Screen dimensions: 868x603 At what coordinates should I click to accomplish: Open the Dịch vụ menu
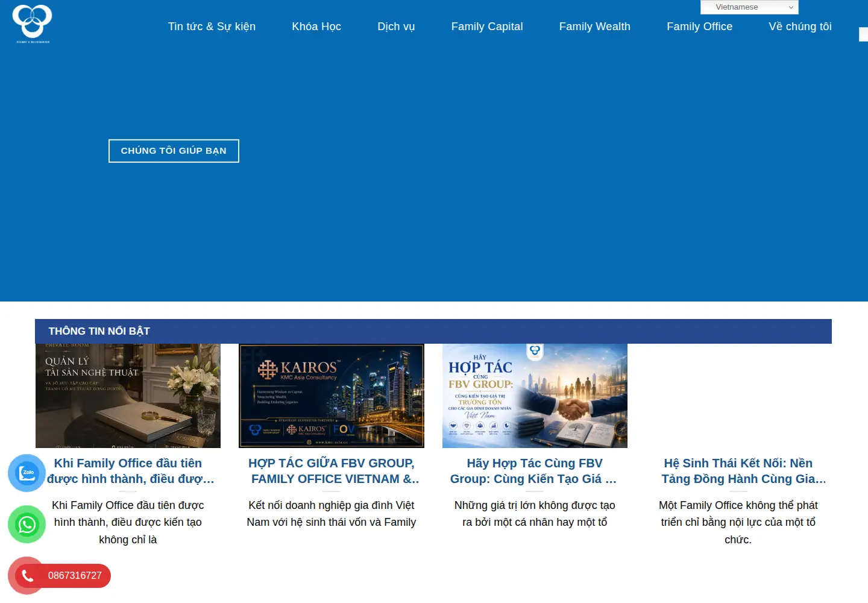(396, 27)
